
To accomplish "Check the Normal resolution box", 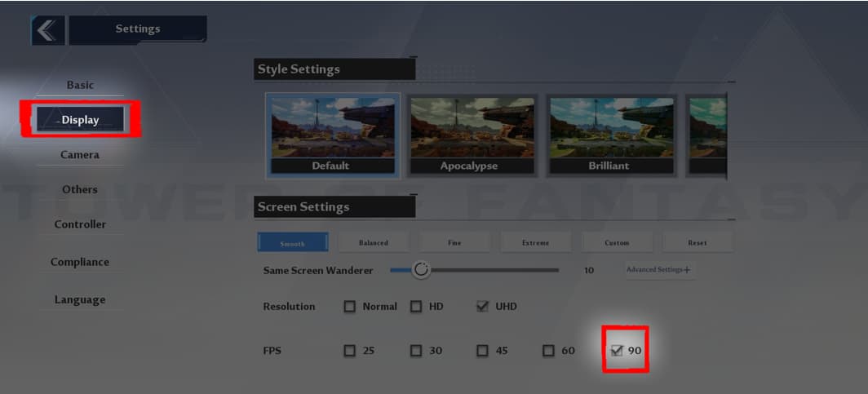I will (x=350, y=307).
